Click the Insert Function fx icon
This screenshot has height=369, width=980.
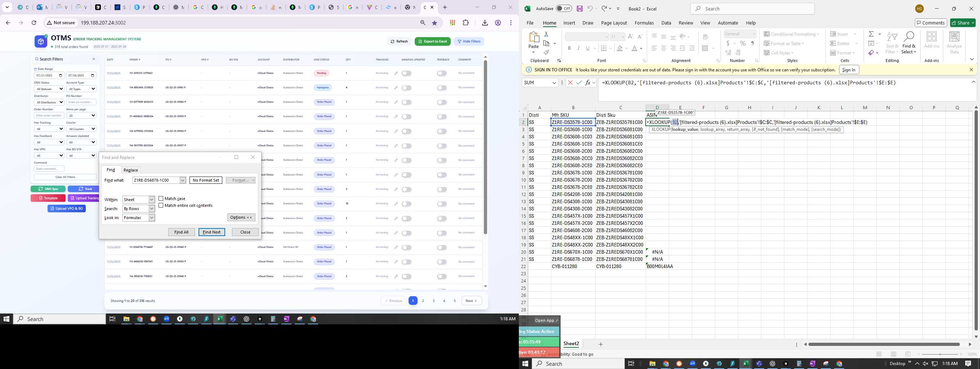[x=588, y=83]
